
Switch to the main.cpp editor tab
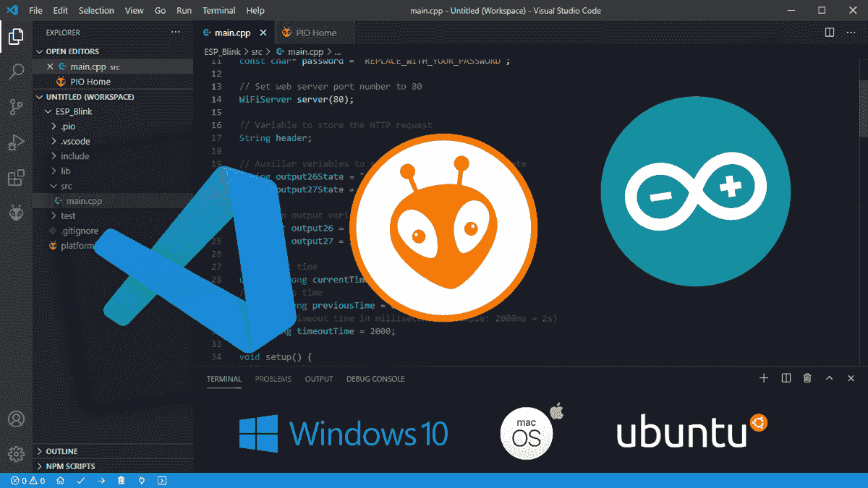coord(234,33)
